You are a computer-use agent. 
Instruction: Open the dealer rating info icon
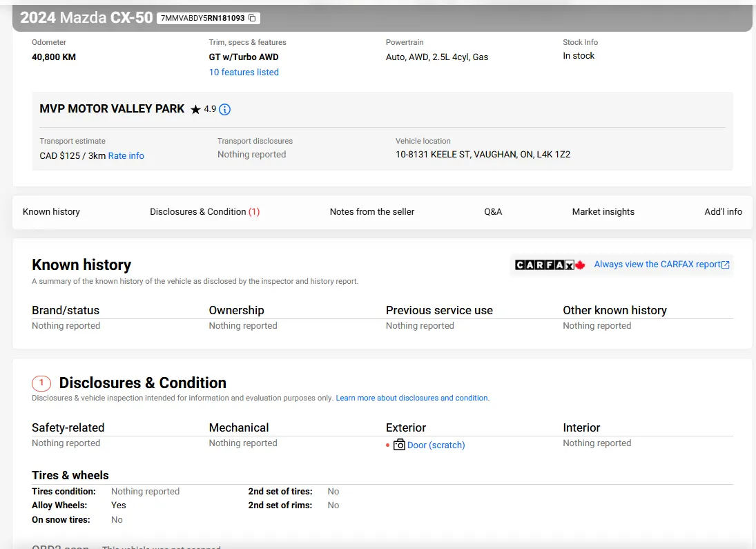pyautogui.click(x=224, y=110)
